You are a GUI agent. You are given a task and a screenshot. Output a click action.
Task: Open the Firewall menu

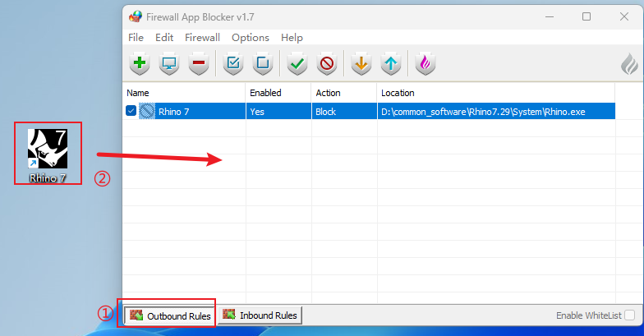pos(202,38)
